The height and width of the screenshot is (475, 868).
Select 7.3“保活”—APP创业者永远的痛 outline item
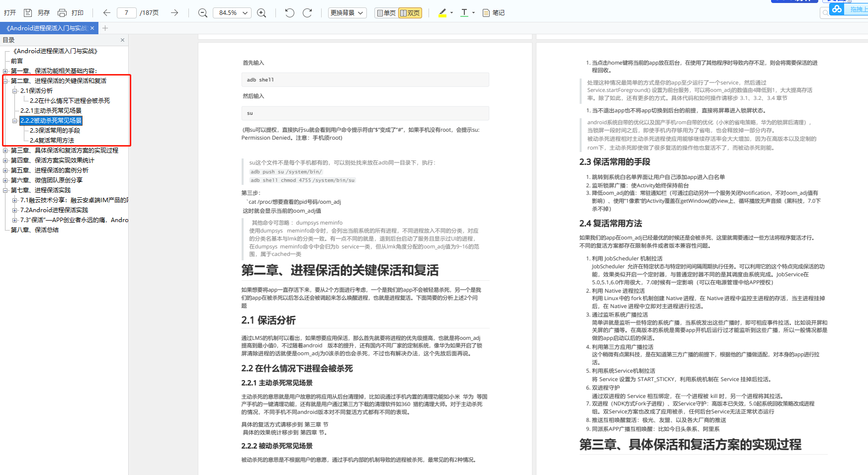click(74, 220)
